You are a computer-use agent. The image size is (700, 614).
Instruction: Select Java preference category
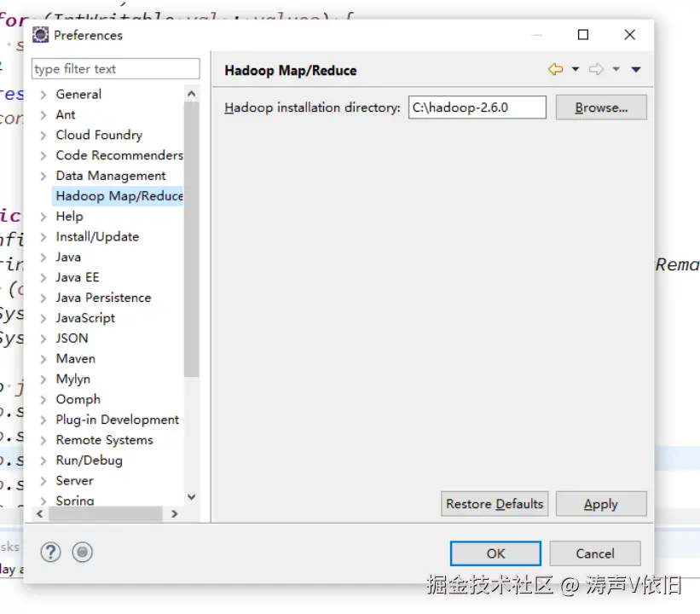click(x=68, y=258)
